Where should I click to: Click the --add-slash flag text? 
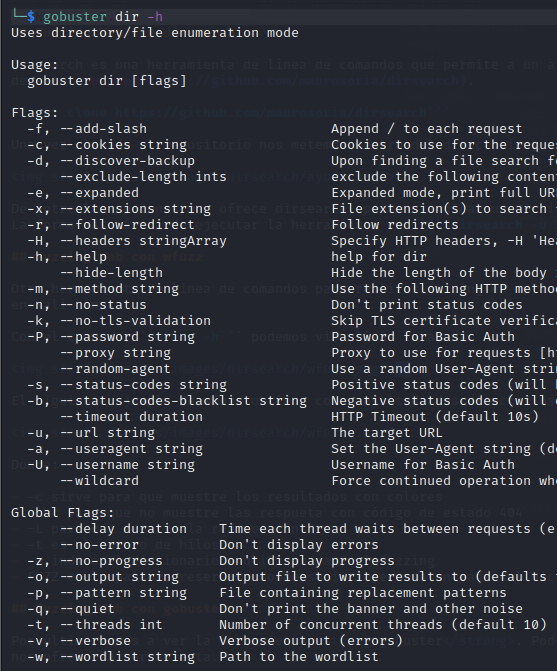click(x=104, y=129)
